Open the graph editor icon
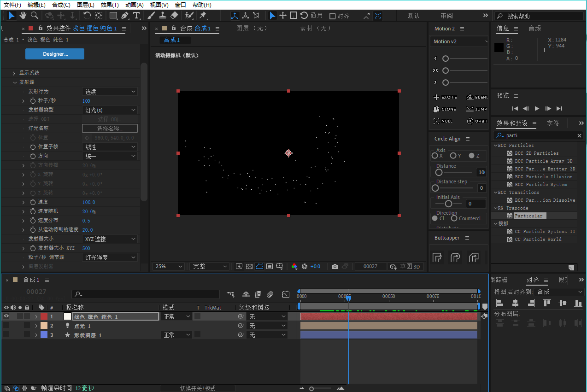Screen dimensions: 587x392 pyautogui.click(x=286, y=294)
